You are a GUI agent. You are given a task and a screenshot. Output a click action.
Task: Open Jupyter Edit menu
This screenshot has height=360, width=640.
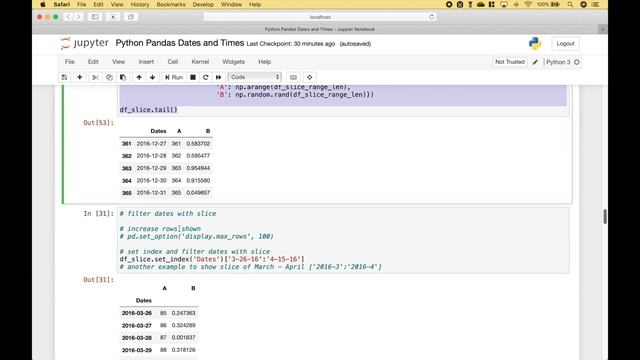tap(93, 62)
